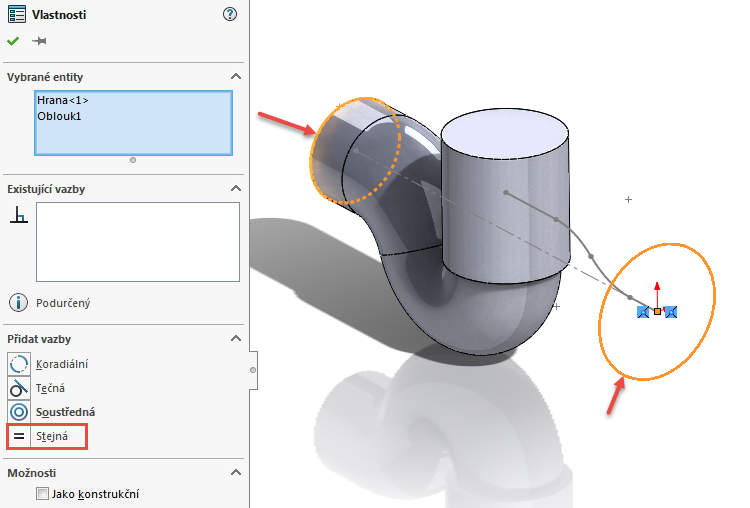Click the selection box resize handle
The image size is (750, 508).
coord(133,160)
